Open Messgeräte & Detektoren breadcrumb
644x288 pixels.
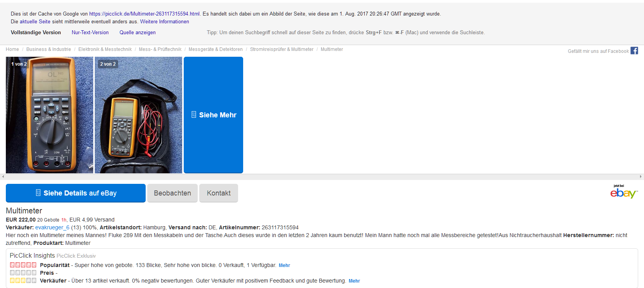[216, 49]
